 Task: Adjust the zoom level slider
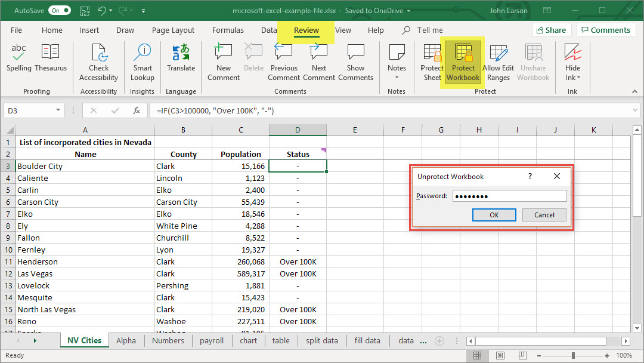pyautogui.click(x=573, y=355)
